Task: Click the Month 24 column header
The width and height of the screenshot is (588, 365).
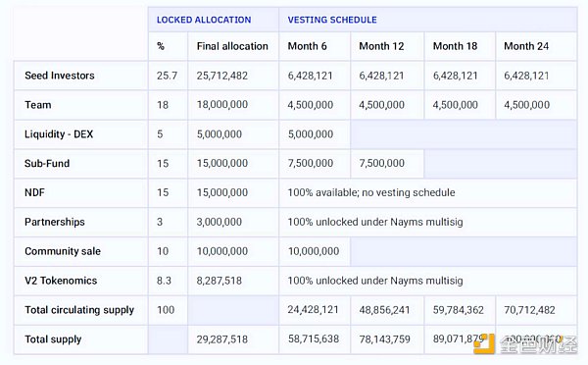Action: [x=526, y=46]
